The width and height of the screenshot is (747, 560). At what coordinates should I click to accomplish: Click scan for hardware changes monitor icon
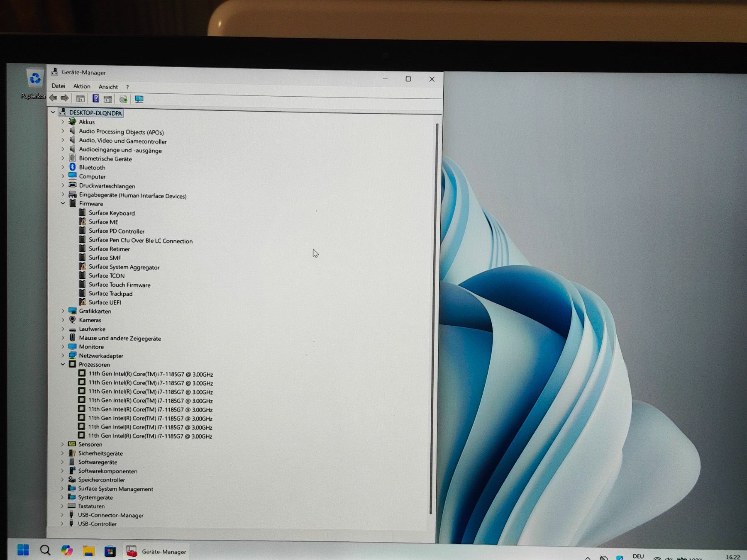(x=139, y=99)
